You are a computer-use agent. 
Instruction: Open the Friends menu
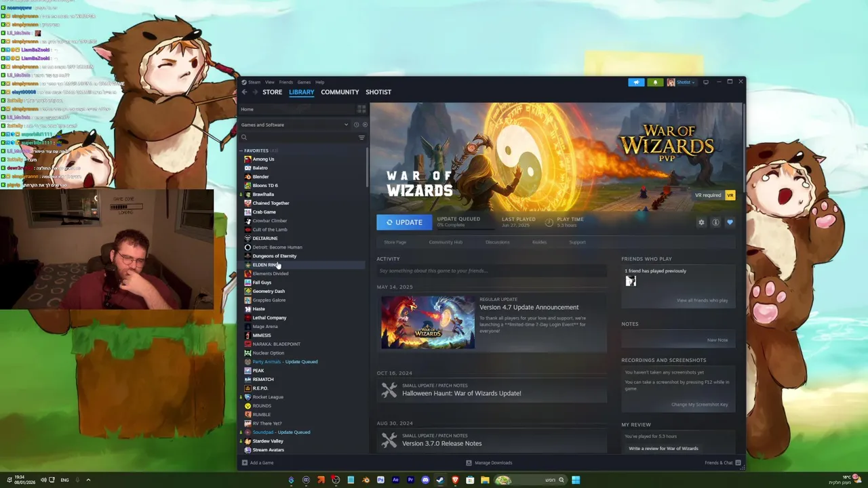click(x=286, y=82)
